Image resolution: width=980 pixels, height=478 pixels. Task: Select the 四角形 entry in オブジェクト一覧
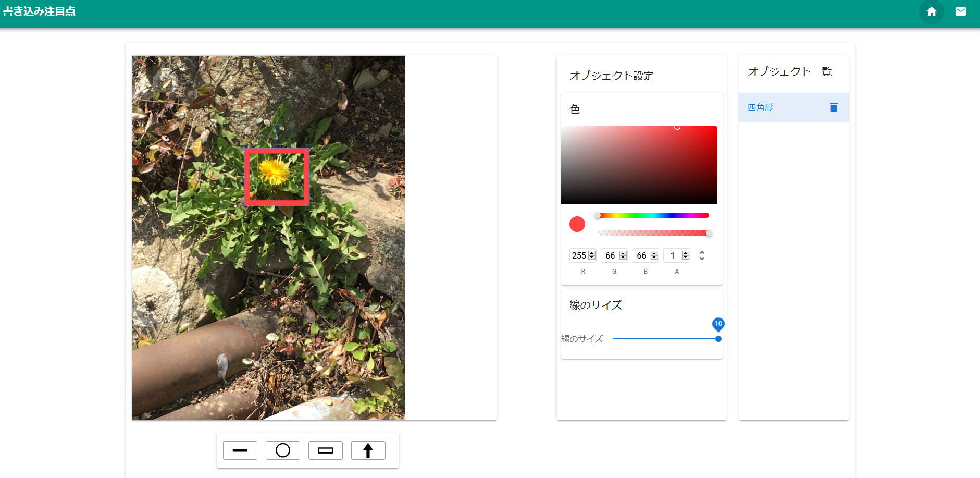tap(760, 107)
